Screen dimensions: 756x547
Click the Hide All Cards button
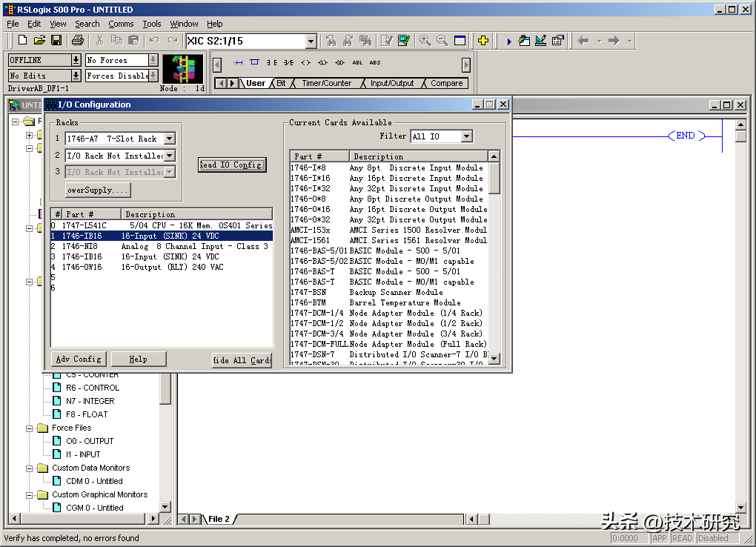click(x=242, y=360)
